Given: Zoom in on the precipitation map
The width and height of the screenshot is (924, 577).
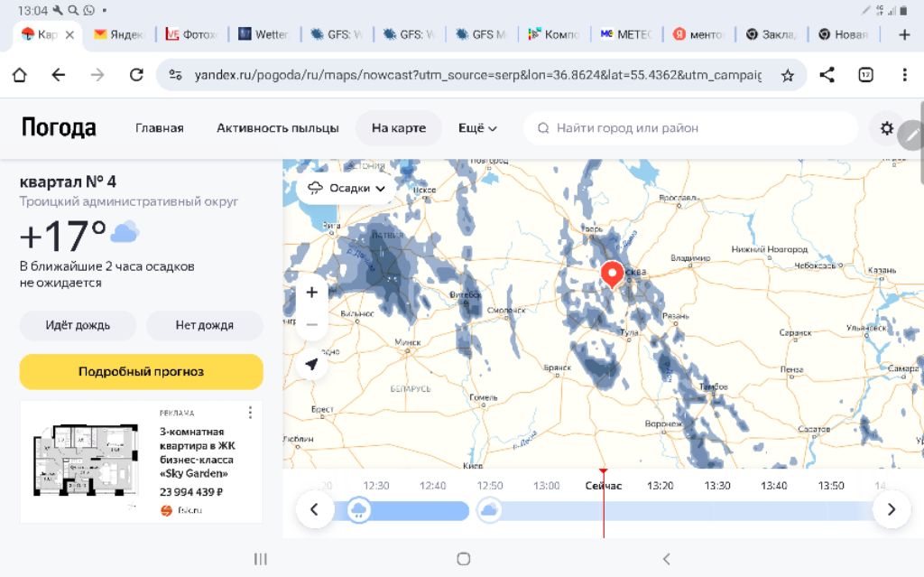Looking at the screenshot, I should coord(311,292).
